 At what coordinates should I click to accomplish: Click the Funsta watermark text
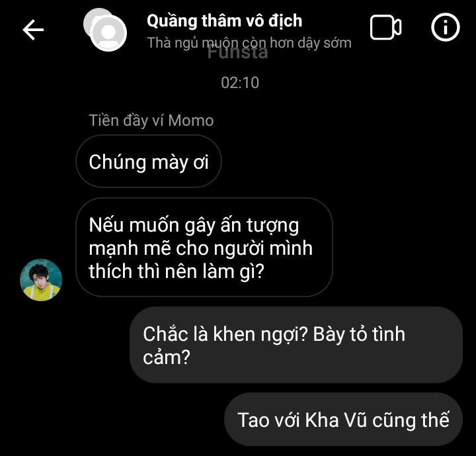tap(238, 52)
